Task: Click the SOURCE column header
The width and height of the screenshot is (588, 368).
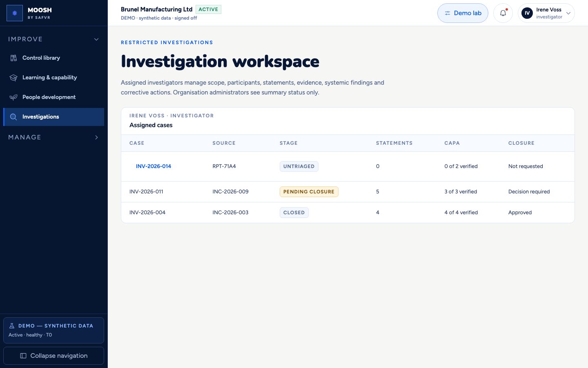Action: point(224,143)
